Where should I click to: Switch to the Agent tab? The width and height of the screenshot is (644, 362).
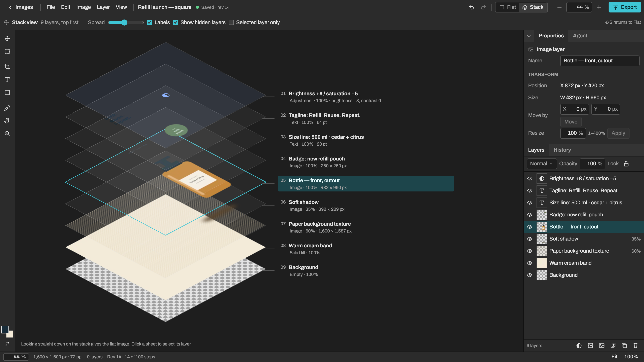pos(580,36)
